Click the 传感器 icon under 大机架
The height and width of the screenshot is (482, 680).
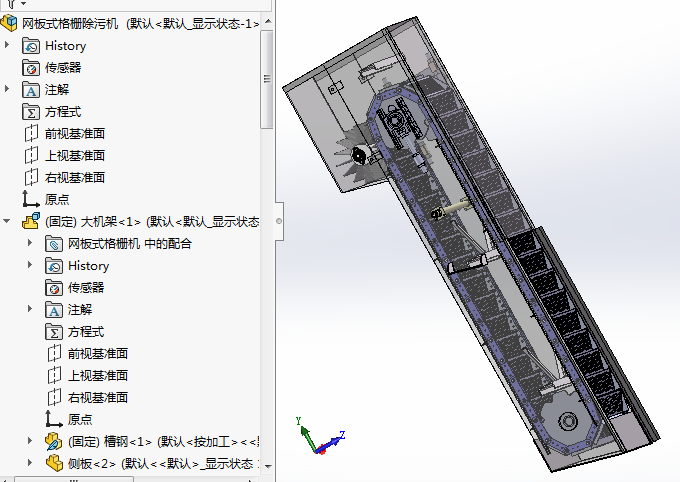tap(54, 288)
